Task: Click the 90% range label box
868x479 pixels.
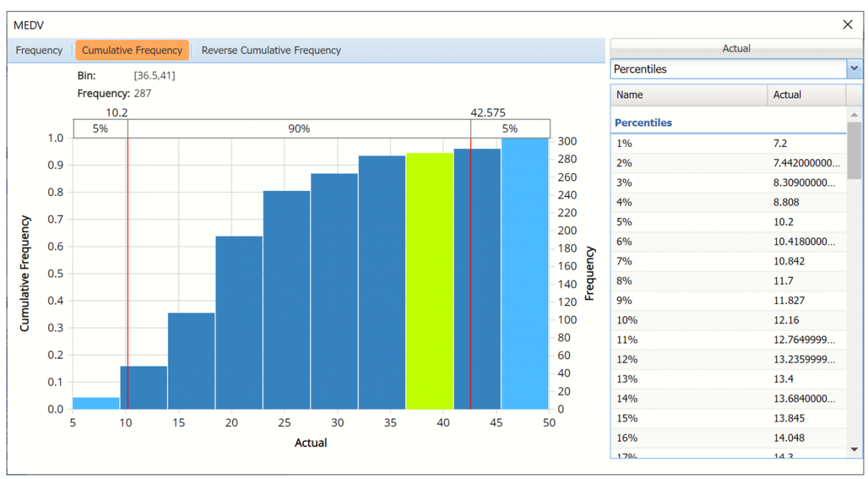Action: tap(299, 129)
